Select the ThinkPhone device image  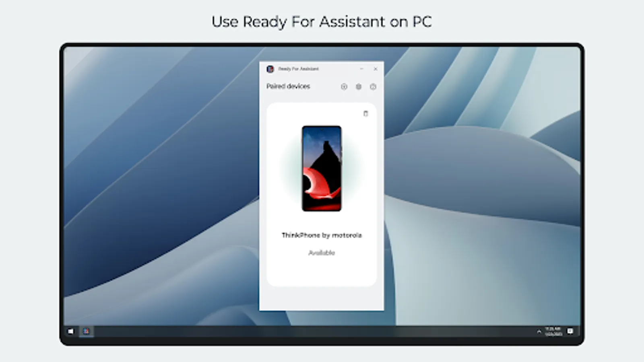pyautogui.click(x=322, y=168)
